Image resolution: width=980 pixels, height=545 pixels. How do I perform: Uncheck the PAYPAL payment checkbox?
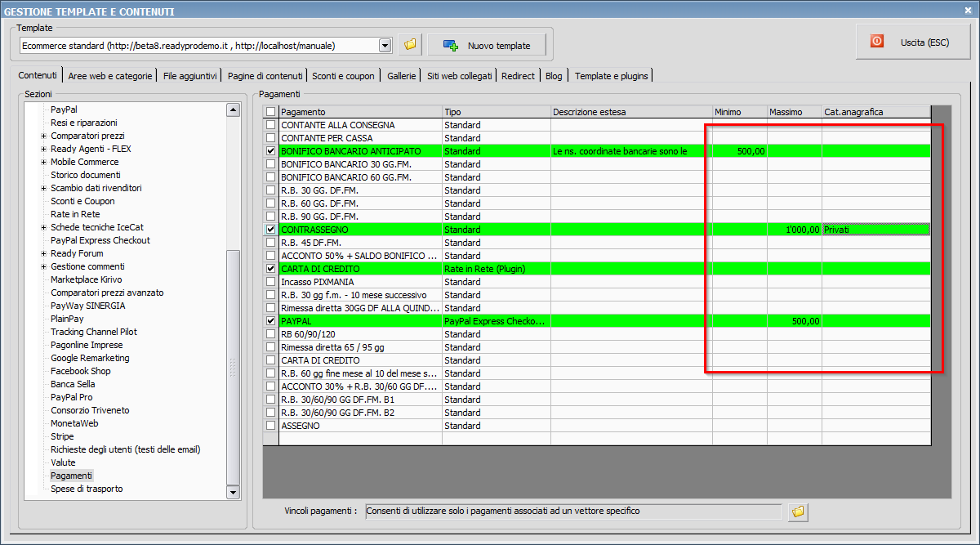click(270, 321)
